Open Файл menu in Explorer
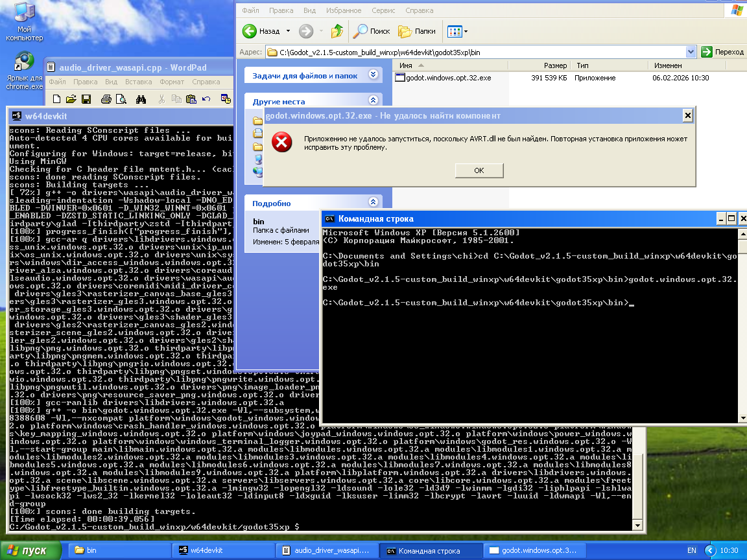The image size is (747, 560). pyautogui.click(x=250, y=10)
